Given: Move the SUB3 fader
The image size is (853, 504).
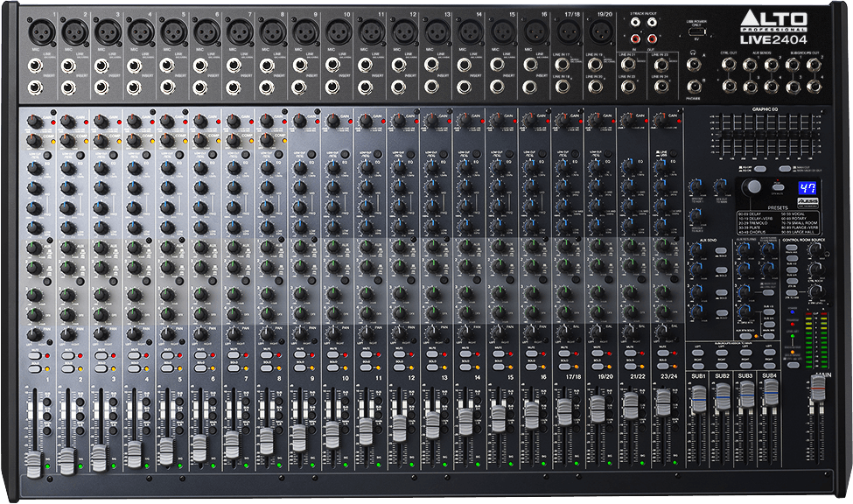Looking at the screenshot, I should (x=746, y=395).
